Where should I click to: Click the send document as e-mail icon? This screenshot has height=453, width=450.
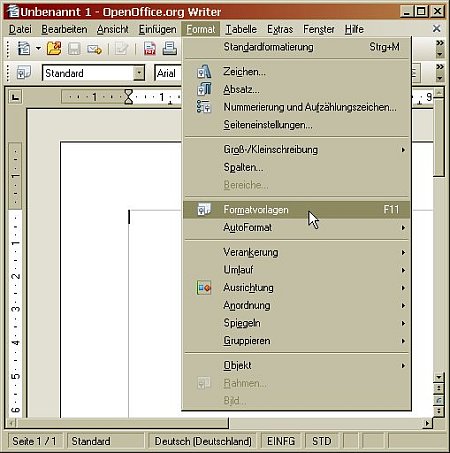[94, 49]
